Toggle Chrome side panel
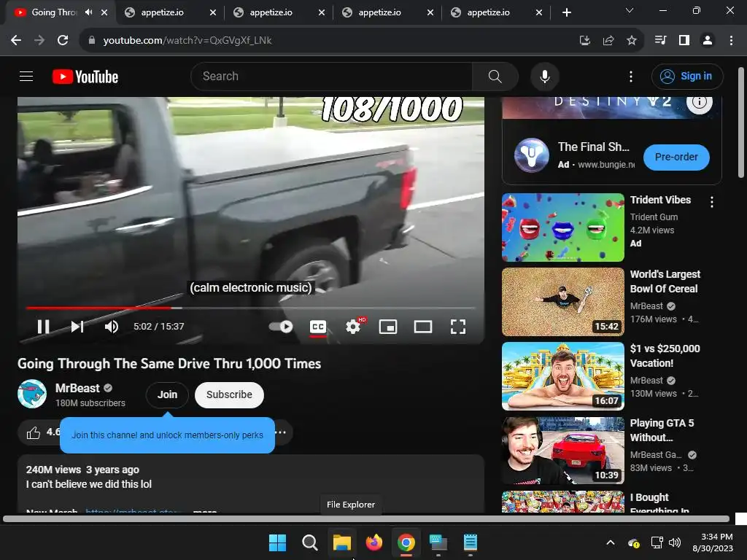 pyautogui.click(x=684, y=41)
